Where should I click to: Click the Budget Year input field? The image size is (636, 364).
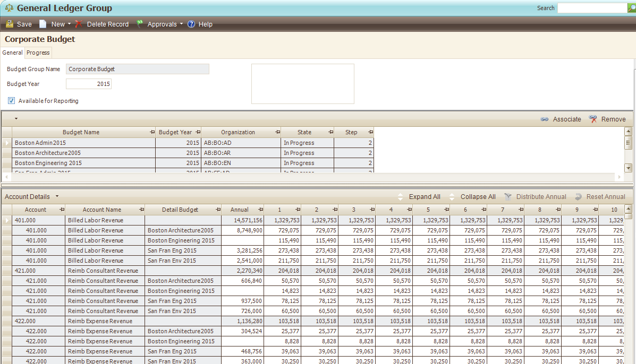(x=89, y=84)
